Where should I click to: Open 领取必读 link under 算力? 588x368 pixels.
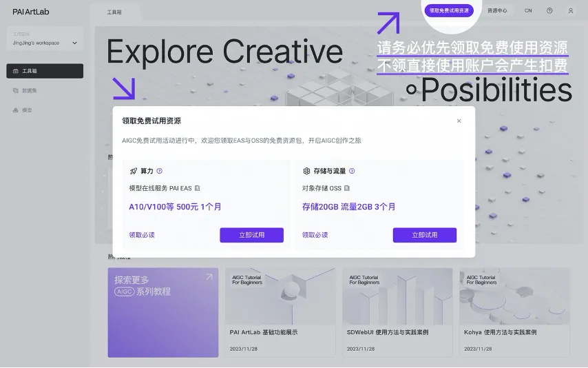142,235
